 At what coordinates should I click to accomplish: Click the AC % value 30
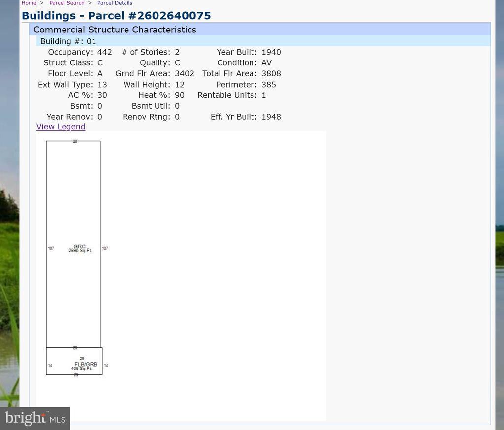102,95
